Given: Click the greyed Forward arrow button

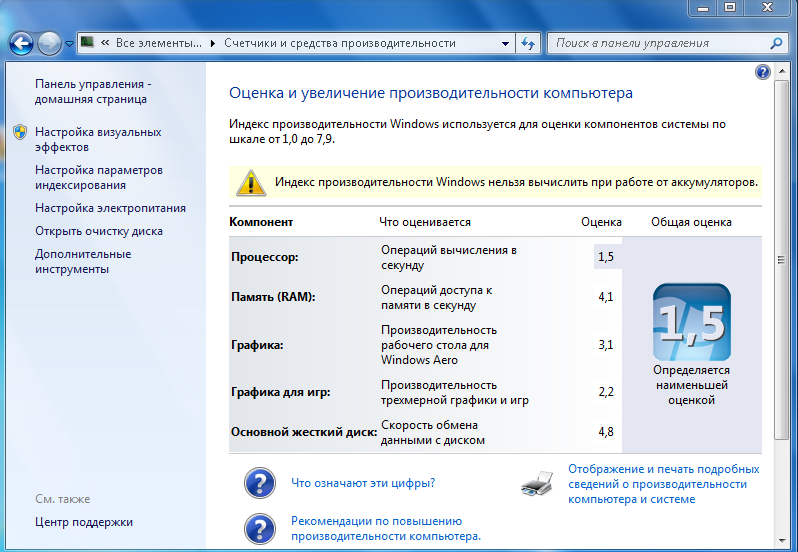Looking at the screenshot, I should 49,44.
